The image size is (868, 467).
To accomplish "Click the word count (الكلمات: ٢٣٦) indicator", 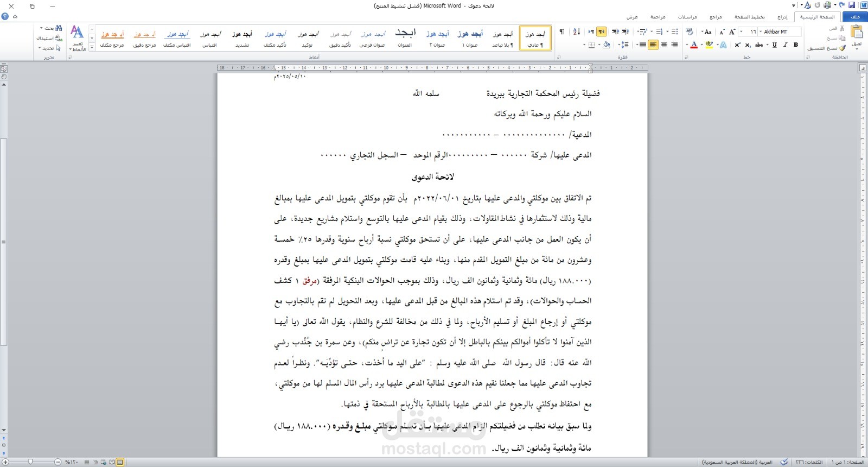I will click(x=809, y=462).
